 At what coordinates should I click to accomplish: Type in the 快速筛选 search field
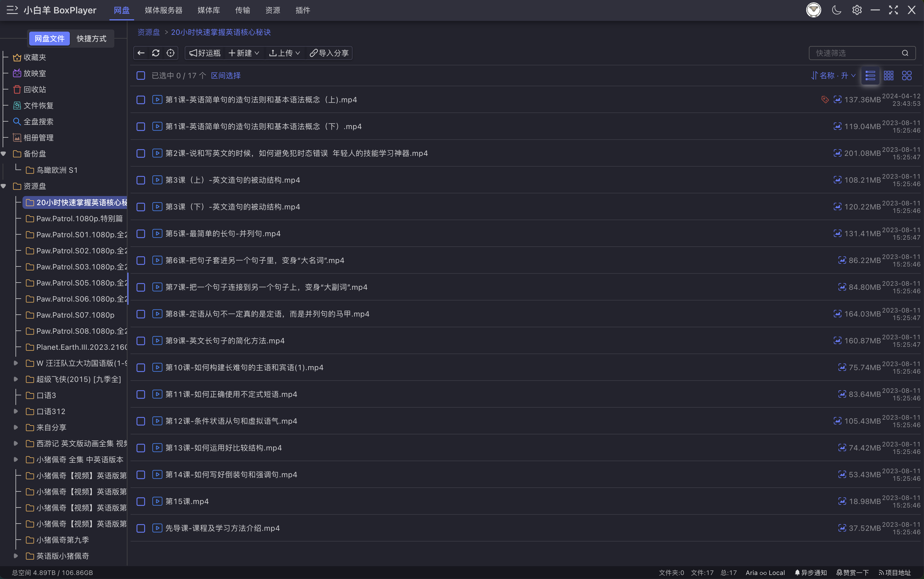pyautogui.click(x=854, y=53)
